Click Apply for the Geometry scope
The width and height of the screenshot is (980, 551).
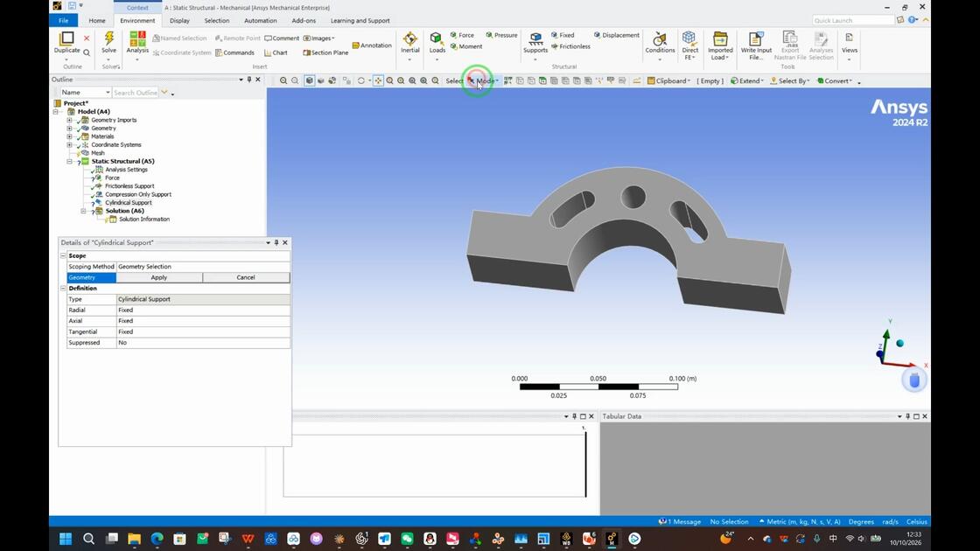coord(158,277)
